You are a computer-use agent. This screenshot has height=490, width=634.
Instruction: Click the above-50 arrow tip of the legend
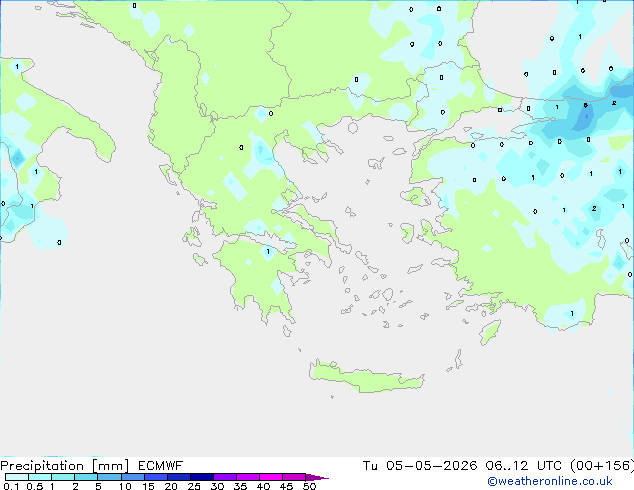pos(317,477)
